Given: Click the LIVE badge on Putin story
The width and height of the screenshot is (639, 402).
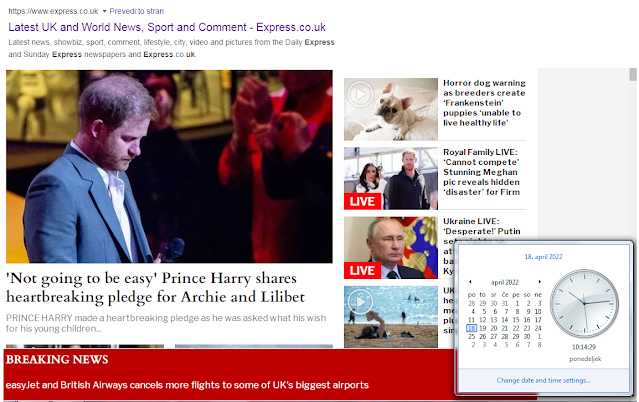Looking at the screenshot, I should [362, 271].
